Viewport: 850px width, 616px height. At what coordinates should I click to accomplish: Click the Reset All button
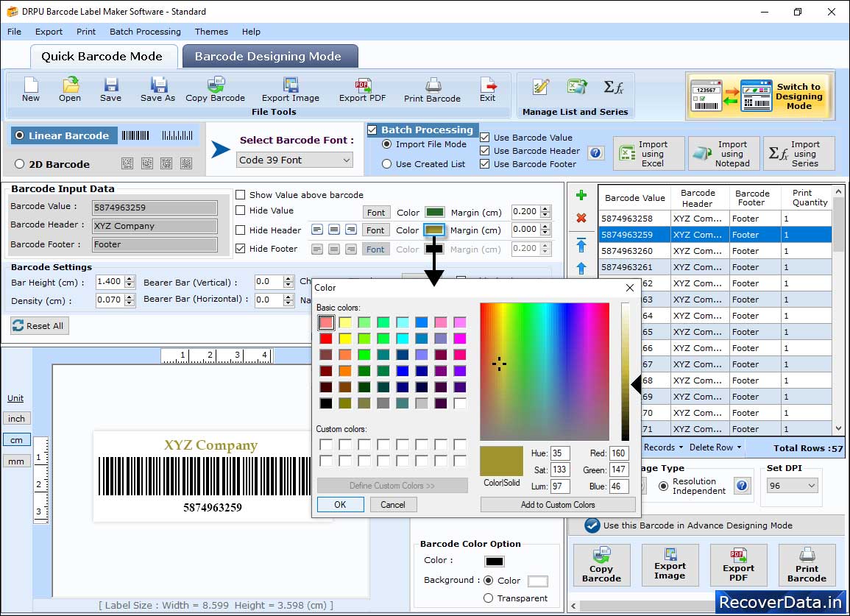click(x=40, y=325)
